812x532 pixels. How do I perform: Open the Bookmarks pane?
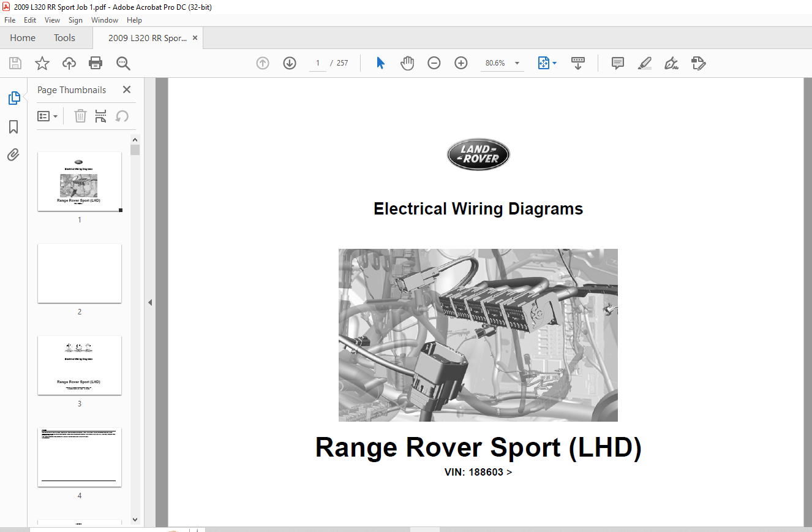pyautogui.click(x=13, y=127)
